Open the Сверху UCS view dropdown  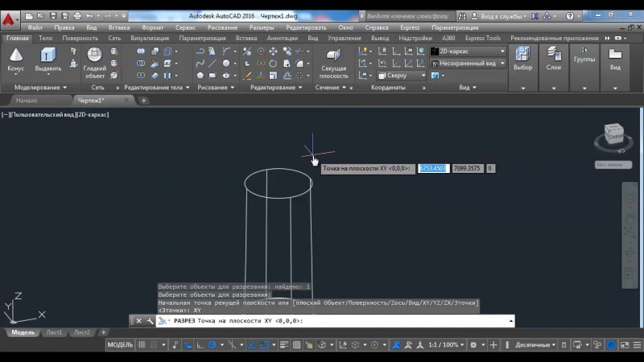coord(402,76)
